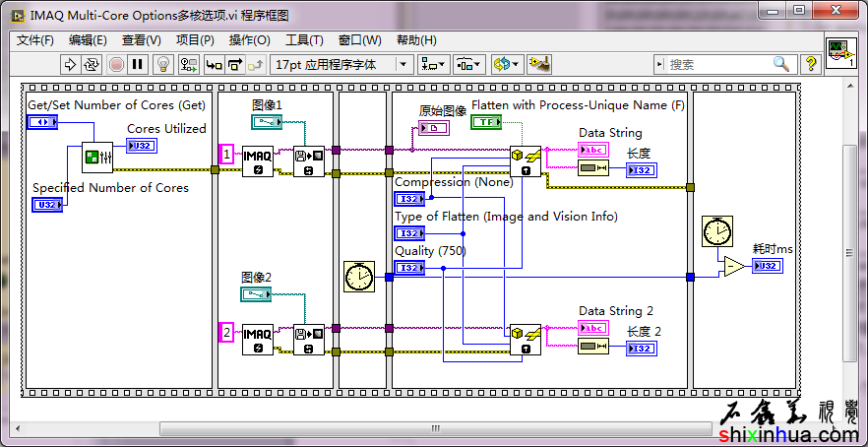Click the vertical scrollbar thumb
The height and width of the screenshot is (447, 868).
pos(849,253)
